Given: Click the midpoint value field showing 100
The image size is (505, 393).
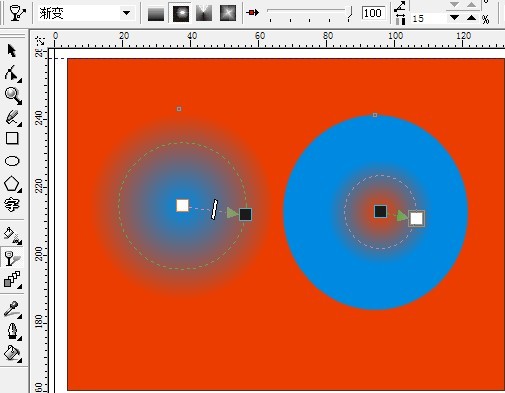Looking at the screenshot, I should click(x=373, y=13).
